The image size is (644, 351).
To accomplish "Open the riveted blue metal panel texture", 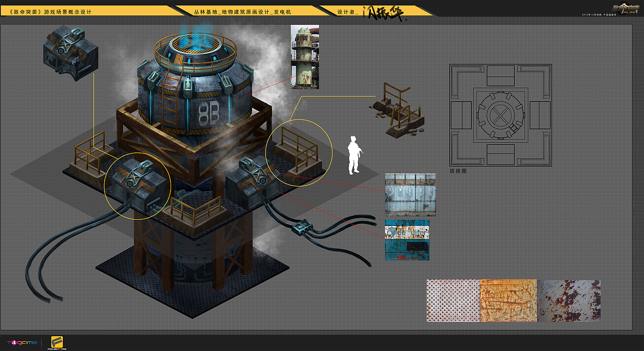I will pyautogui.click(x=410, y=195).
